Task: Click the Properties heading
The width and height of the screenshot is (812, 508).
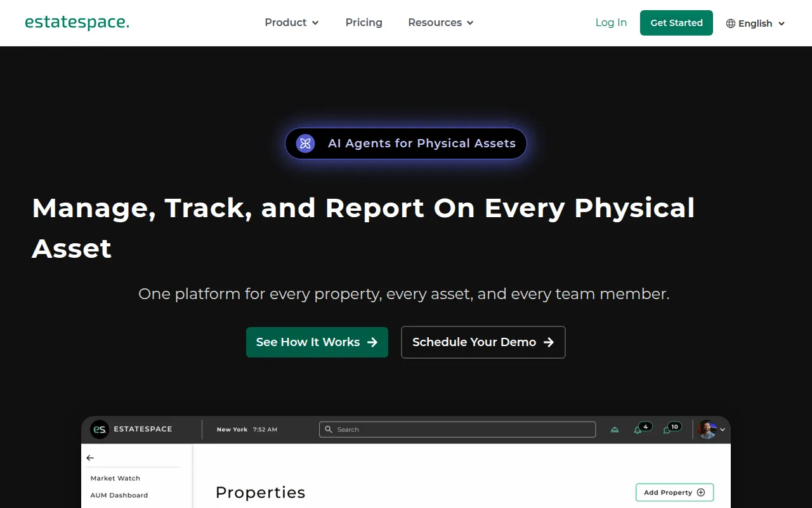Action: click(x=260, y=493)
